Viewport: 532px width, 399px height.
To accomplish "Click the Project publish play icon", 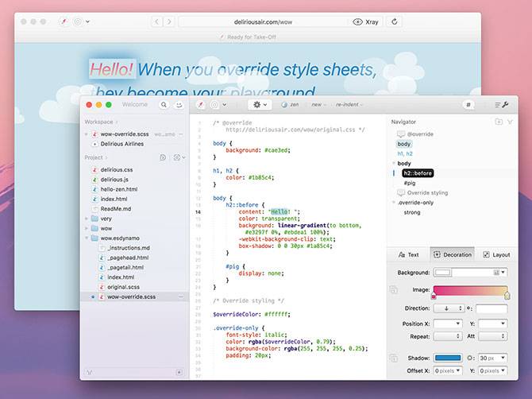I will (x=163, y=157).
